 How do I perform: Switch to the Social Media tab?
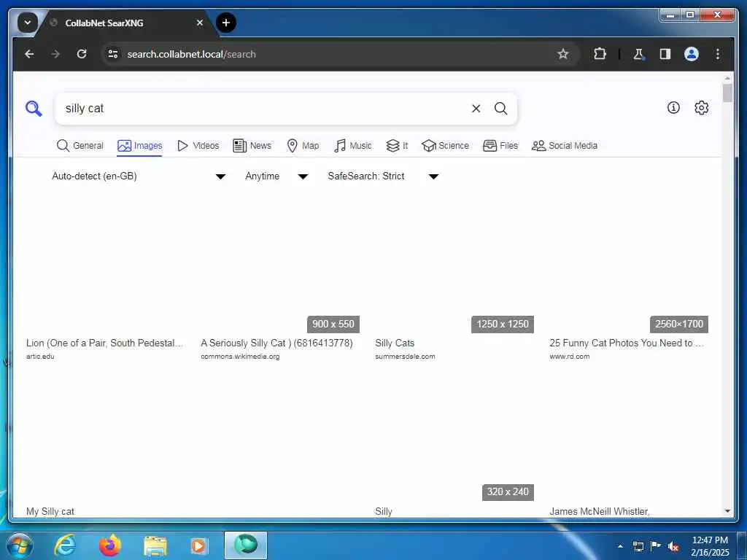(x=565, y=145)
